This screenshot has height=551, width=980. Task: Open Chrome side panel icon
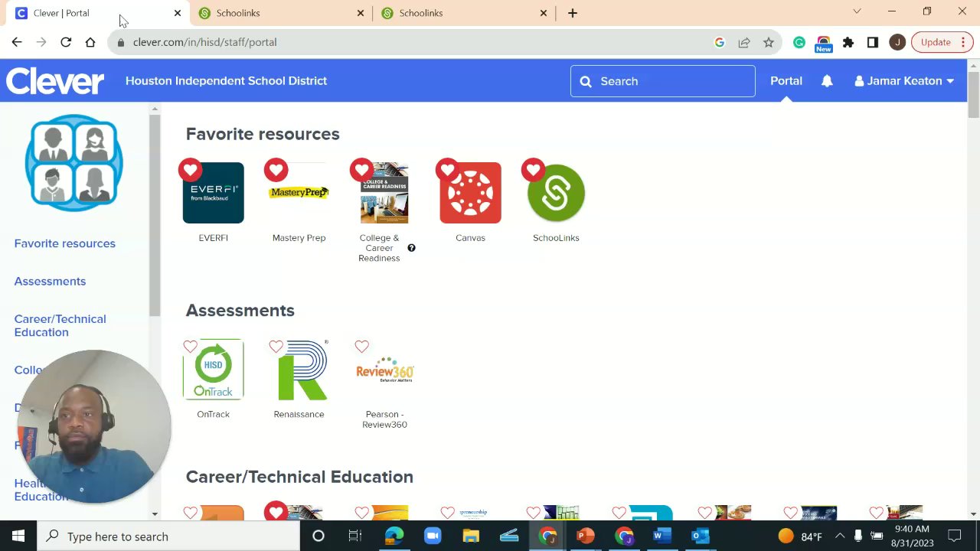873,43
